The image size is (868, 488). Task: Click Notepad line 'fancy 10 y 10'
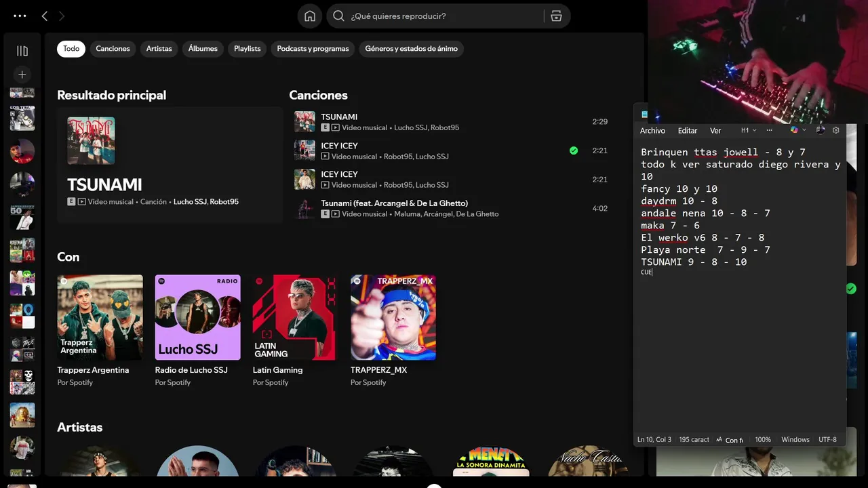(x=679, y=189)
